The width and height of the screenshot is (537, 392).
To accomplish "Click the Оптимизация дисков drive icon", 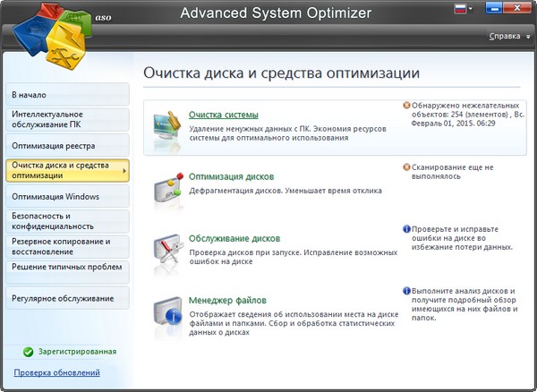I will click(166, 188).
